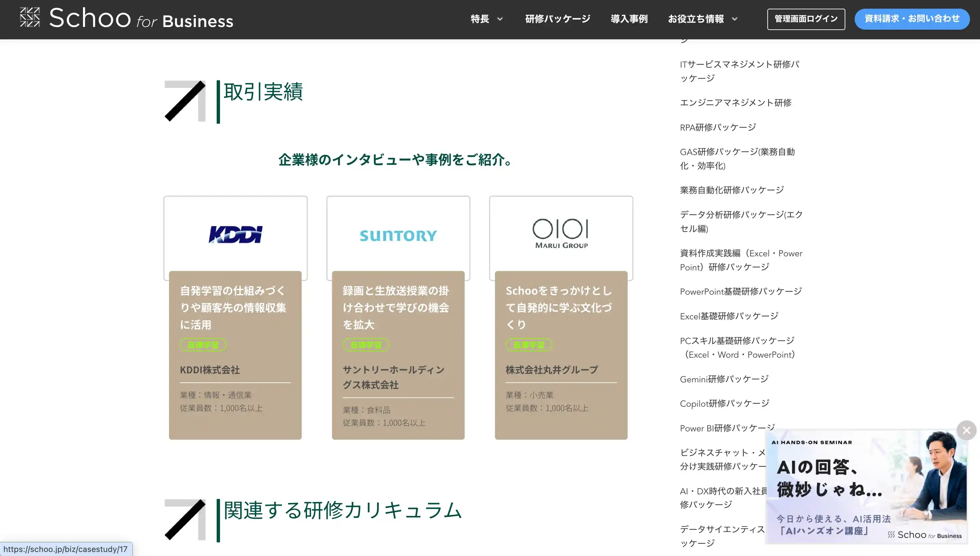Open エンジニアマネジメント研修 sidebar link
980x556 pixels.
(x=736, y=103)
